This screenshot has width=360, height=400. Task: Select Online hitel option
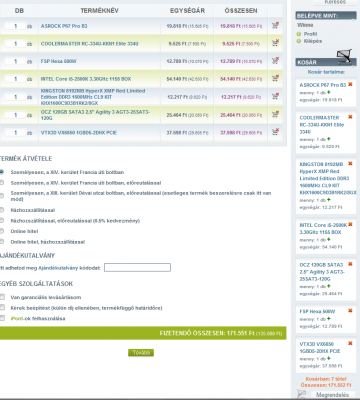click(x=2, y=231)
